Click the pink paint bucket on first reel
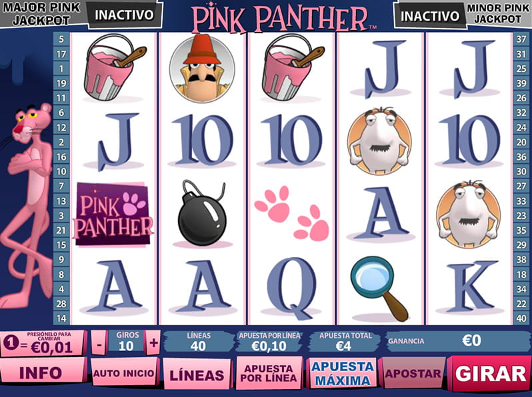The image size is (532, 397). click(x=113, y=67)
